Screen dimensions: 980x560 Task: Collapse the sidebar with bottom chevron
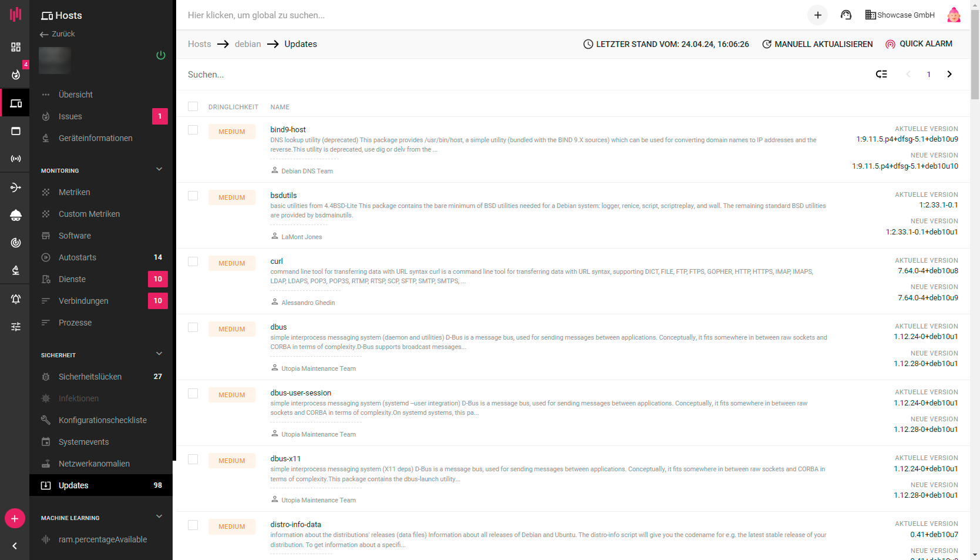(x=15, y=546)
